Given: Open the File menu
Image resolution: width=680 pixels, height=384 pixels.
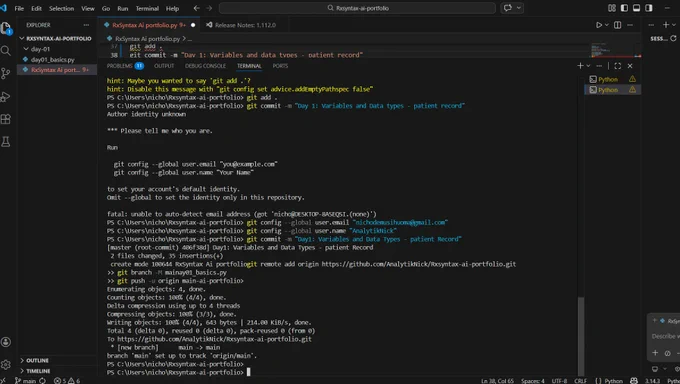Looking at the screenshot, I should click(19, 8).
